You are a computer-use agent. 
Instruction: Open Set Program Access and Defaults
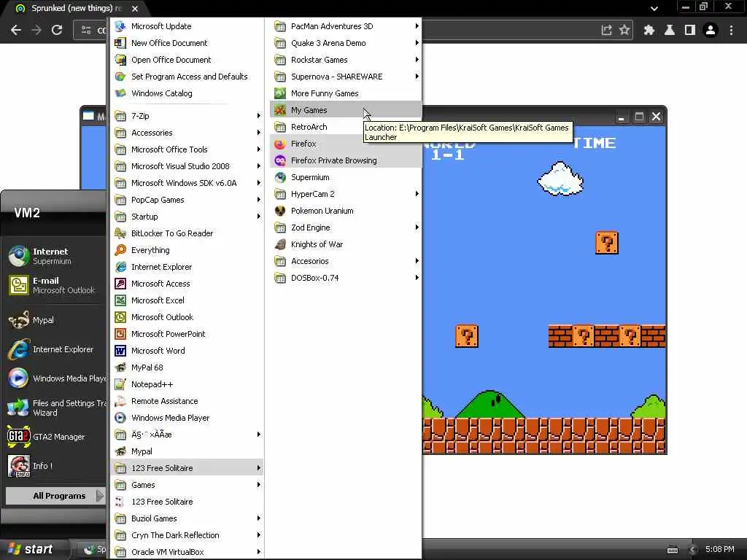187,77
